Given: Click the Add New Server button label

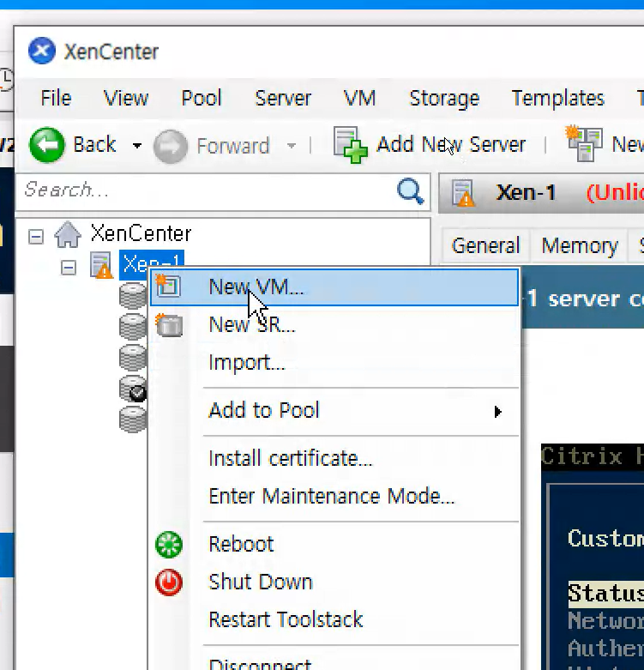Looking at the screenshot, I should pos(451,144).
